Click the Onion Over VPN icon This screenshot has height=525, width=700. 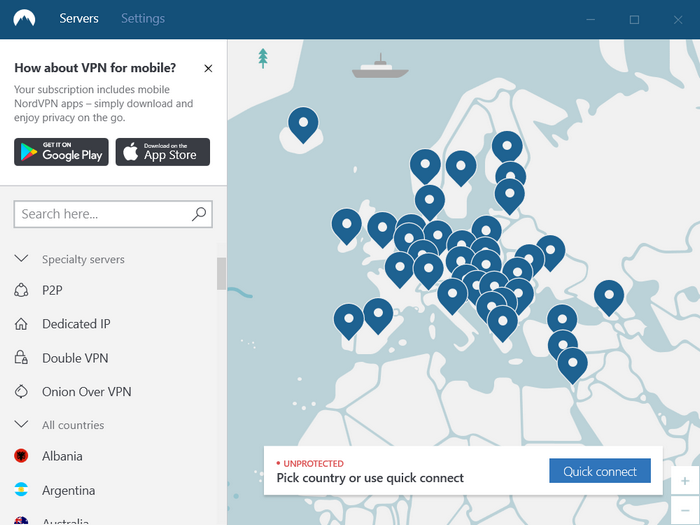[x=21, y=392]
